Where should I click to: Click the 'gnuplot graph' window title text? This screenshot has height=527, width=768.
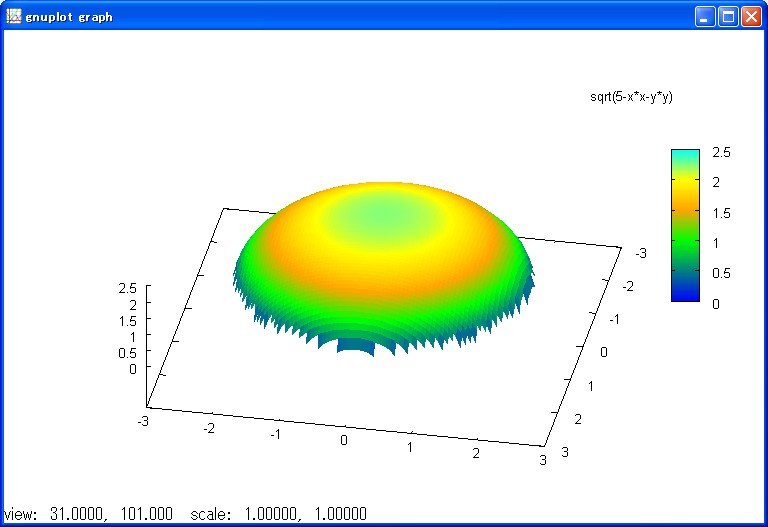coord(69,17)
